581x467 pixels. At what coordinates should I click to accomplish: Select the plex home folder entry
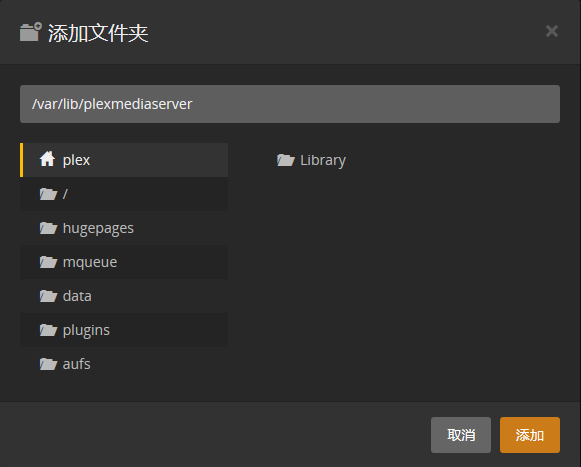(124, 160)
